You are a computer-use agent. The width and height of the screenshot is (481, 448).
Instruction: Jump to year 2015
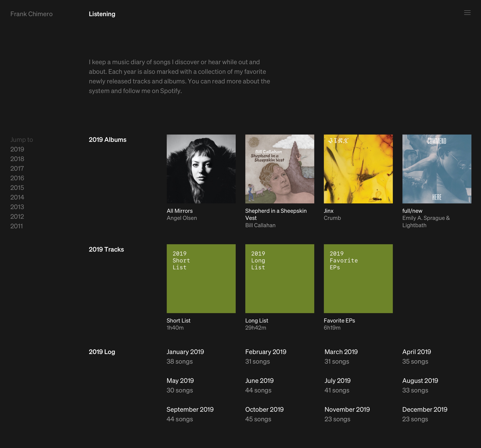17,188
